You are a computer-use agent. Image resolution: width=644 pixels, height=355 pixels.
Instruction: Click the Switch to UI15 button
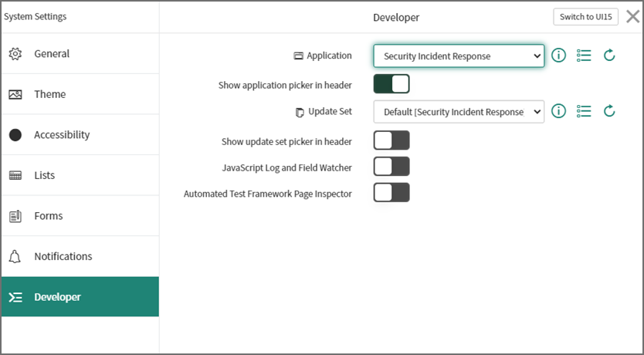coord(585,17)
